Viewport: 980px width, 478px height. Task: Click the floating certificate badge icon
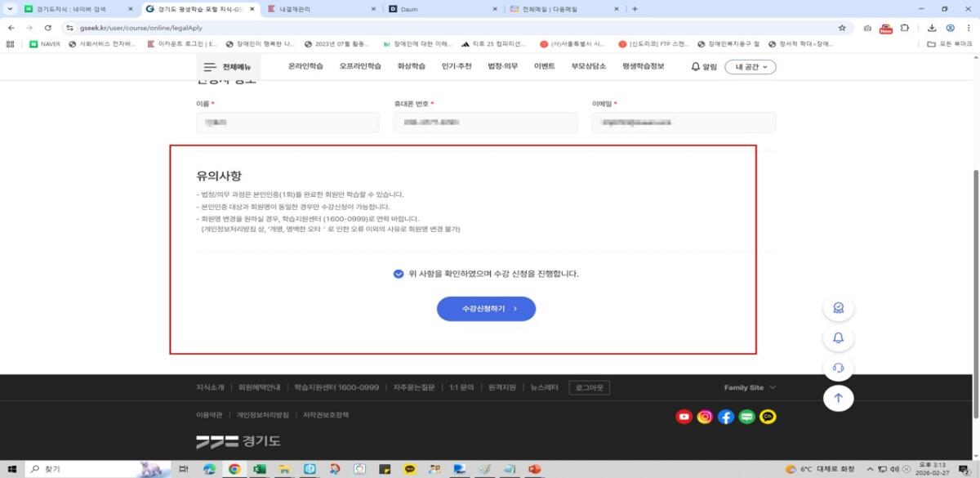coord(838,308)
